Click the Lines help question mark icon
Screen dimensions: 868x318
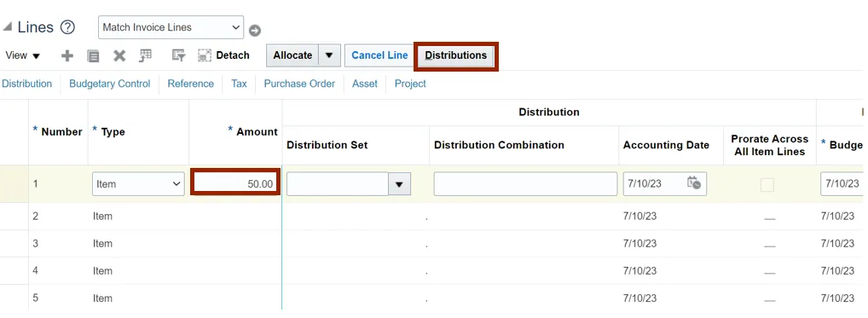coord(67,27)
